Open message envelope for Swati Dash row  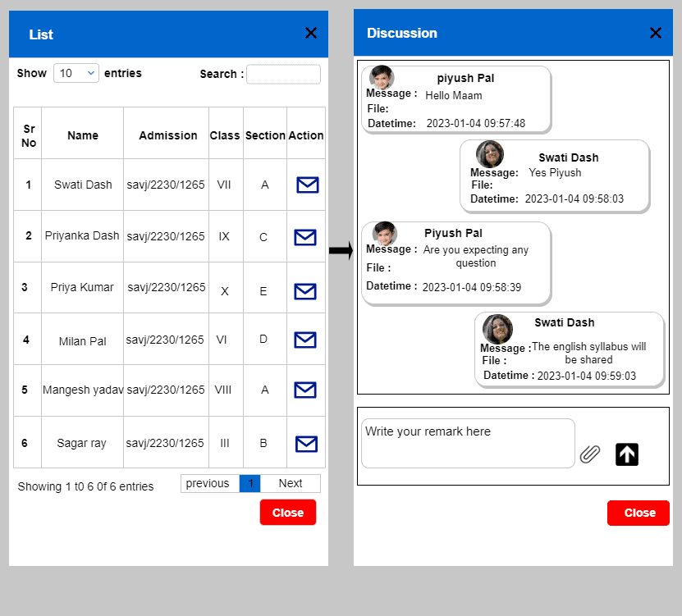(308, 185)
